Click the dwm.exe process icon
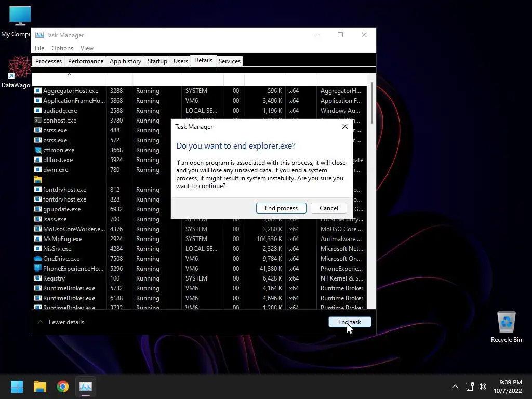The image size is (532, 399). [37, 170]
